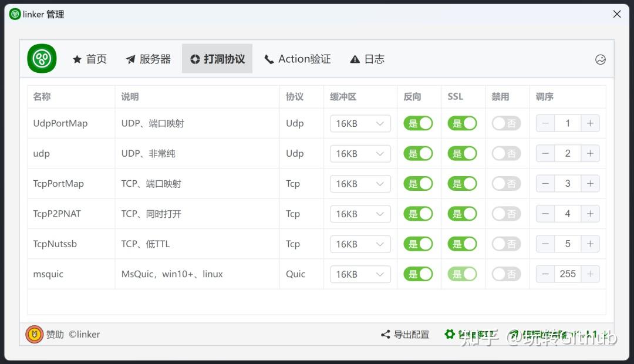The width and height of the screenshot is (634, 364).
Task: Decrease order value 255 for msquic
Action: click(x=545, y=274)
